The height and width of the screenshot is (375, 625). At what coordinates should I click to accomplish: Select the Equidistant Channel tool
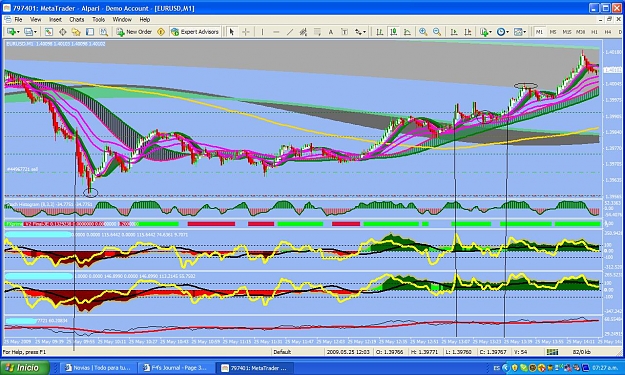(x=303, y=32)
